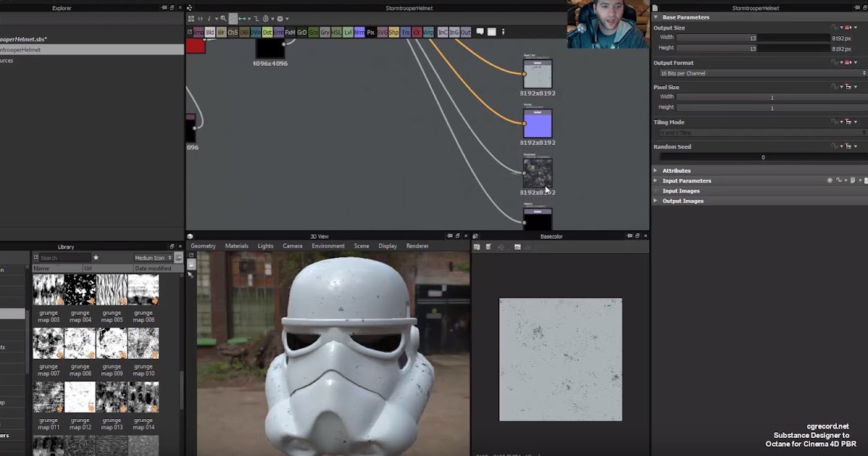
Task: Adjust the Output Size Width slider
Action: [753, 38]
